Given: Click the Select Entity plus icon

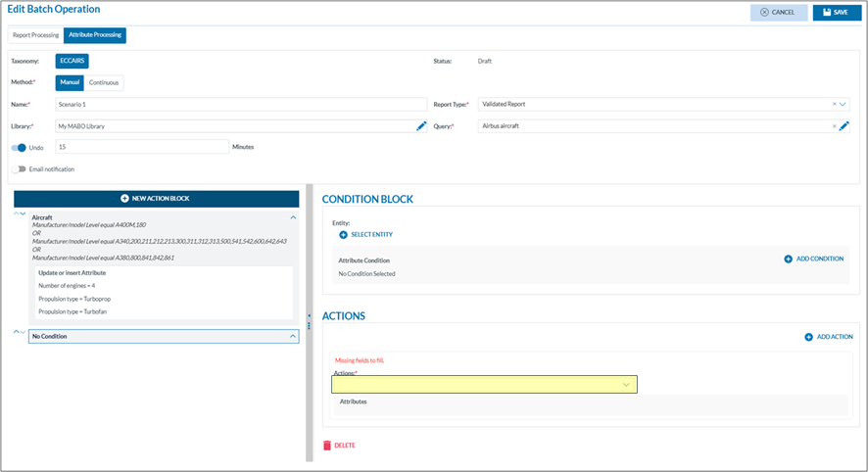Looking at the screenshot, I should [343, 235].
